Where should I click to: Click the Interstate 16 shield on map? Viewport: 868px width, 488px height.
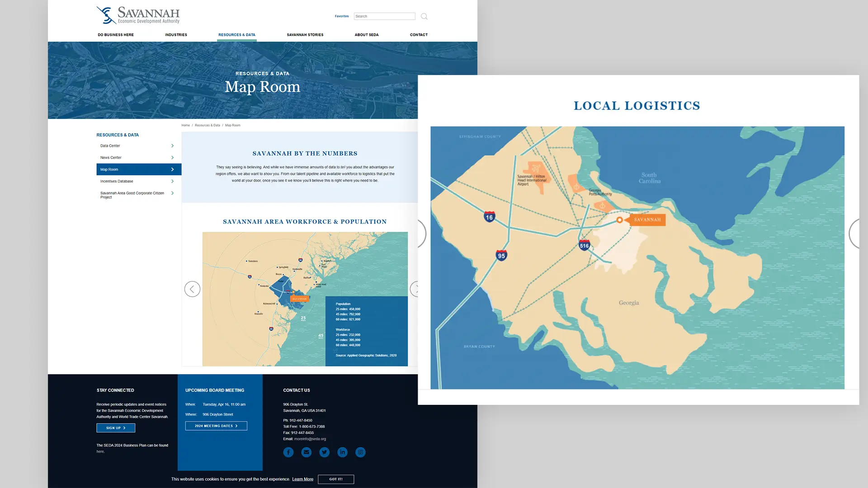pos(489,217)
